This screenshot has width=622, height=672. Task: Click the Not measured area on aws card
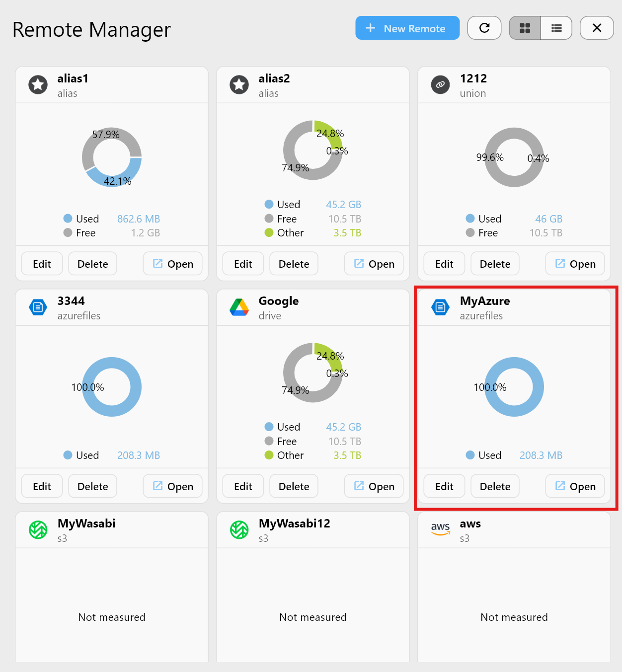coord(514,617)
